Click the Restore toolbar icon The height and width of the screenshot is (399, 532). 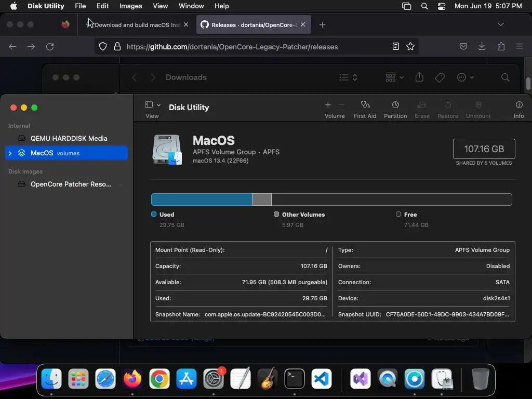click(448, 105)
